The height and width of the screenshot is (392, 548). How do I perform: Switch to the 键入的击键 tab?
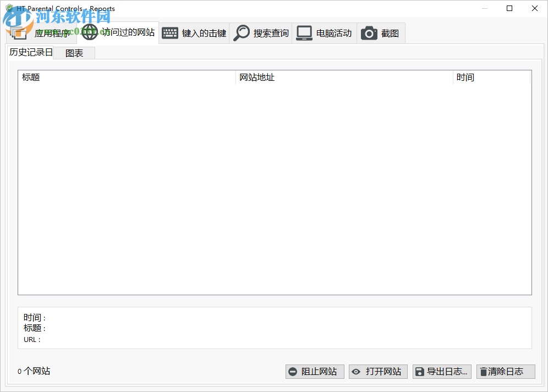coord(194,32)
